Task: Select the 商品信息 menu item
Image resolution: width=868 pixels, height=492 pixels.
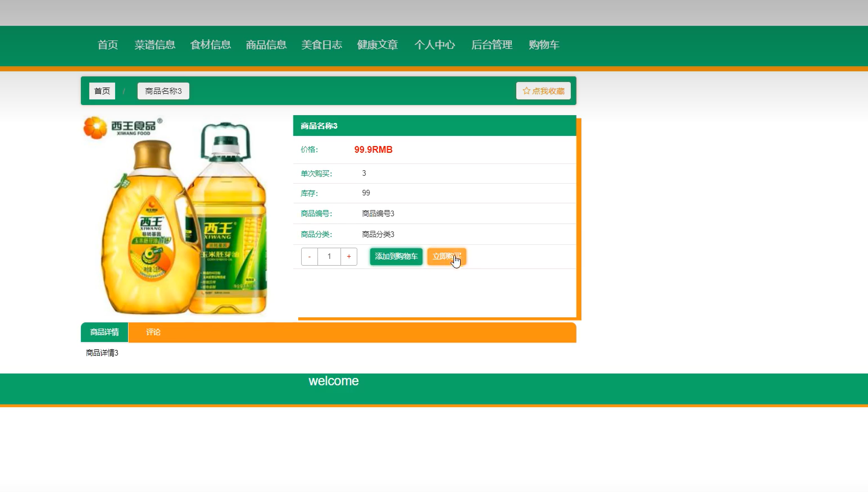Action: (x=266, y=45)
